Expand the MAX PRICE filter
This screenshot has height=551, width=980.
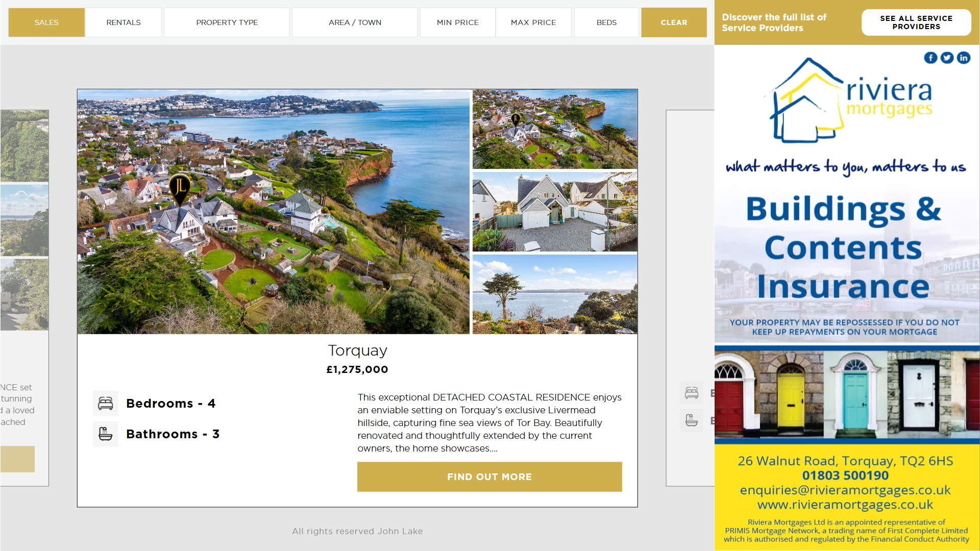(x=533, y=22)
